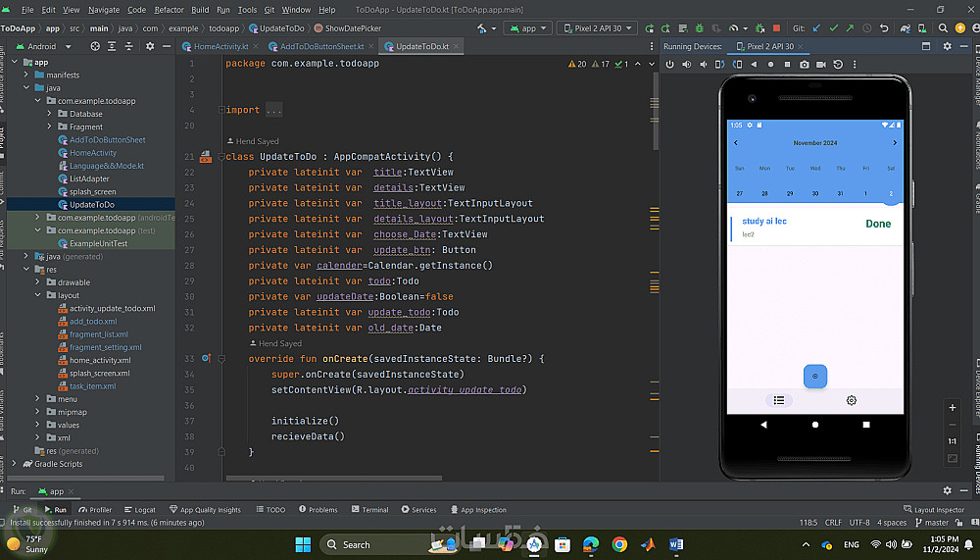
Task: Take an emulator screenshot with camera icon
Action: 805,65
